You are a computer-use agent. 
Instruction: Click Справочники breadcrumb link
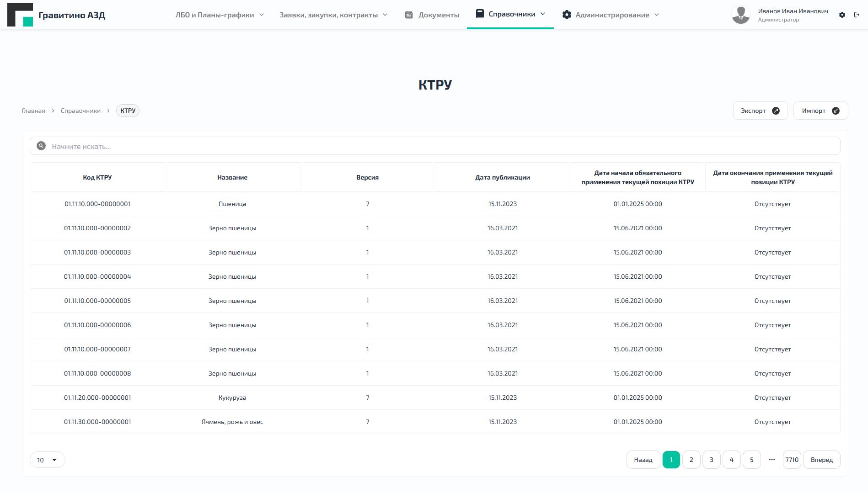(80, 111)
